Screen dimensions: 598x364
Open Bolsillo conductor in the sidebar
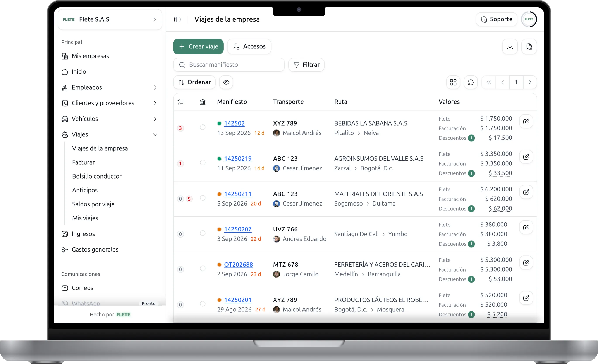click(97, 176)
